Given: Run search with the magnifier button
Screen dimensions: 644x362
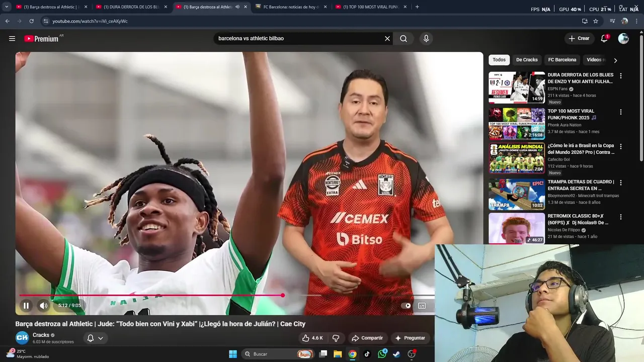Looking at the screenshot, I should point(404,39).
